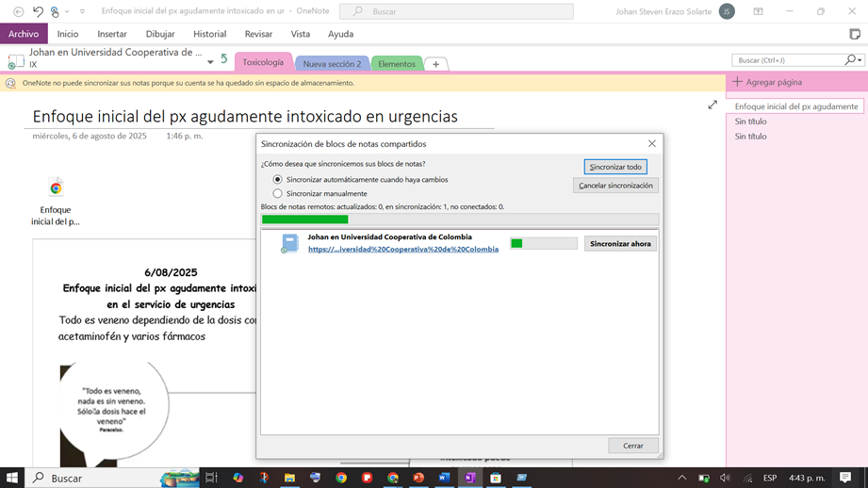
Task: Switch to Nueva sección 2 tab
Action: tap(332, 64)
